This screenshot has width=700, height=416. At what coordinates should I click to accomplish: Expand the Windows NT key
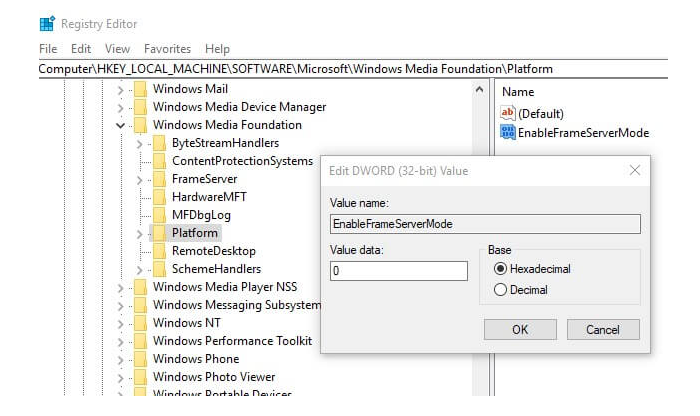point(120,324)
